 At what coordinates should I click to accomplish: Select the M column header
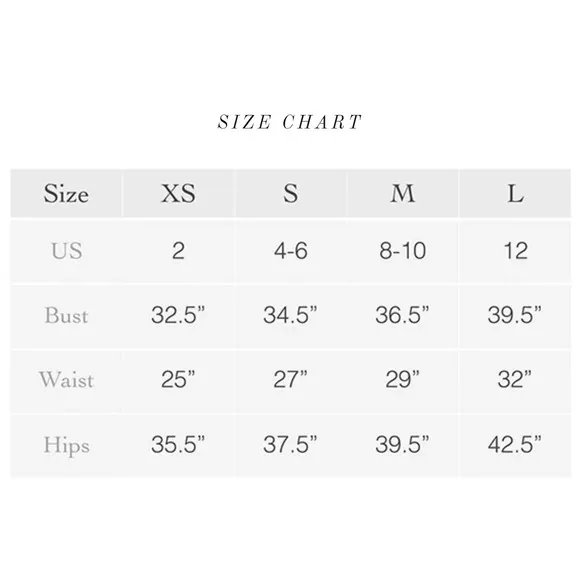pos(403,193)
